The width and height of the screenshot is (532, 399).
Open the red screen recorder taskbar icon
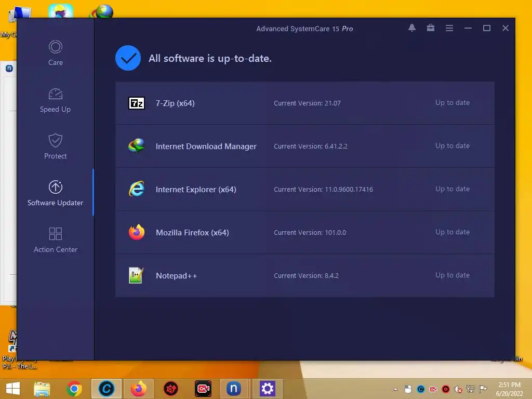pyautogui.click(x=203, y=389)
